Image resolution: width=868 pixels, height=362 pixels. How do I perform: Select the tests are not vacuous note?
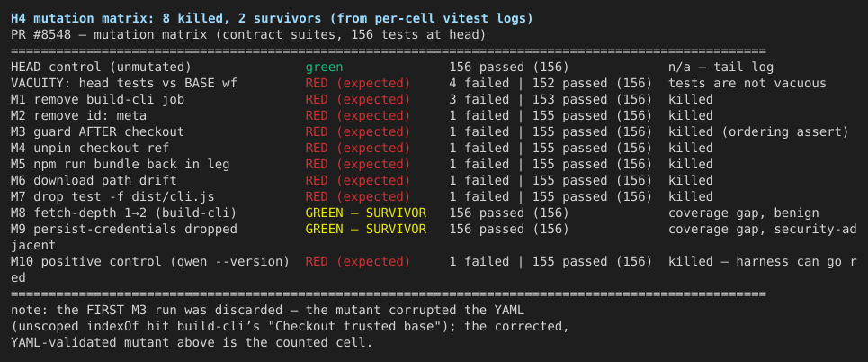click(x=747, y=84)
